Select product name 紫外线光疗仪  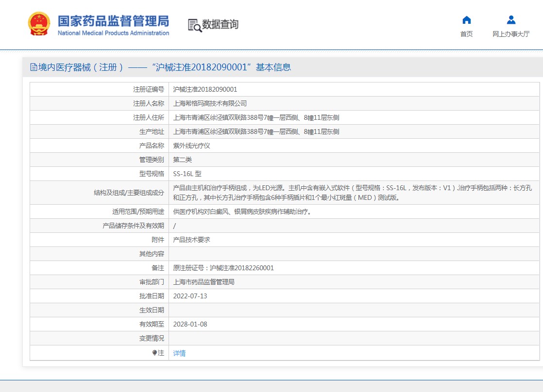point(191,146)
